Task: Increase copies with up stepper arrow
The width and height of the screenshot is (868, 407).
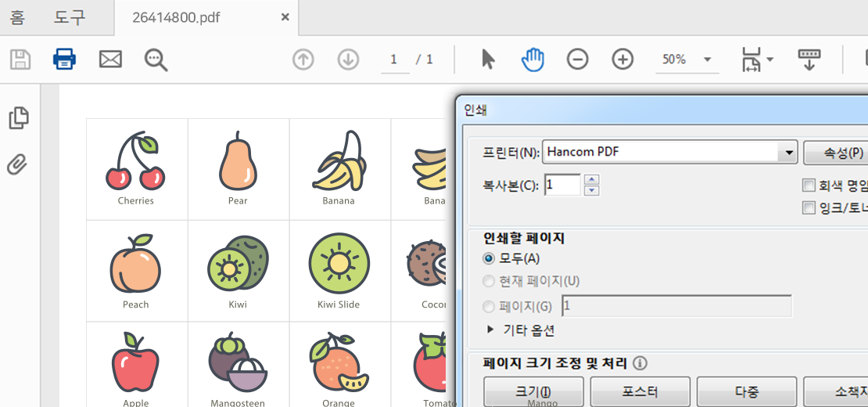Action: [592, 179]
